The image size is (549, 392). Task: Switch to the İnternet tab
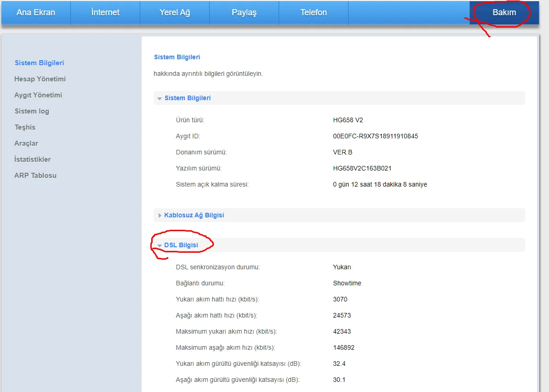[105, 12]
